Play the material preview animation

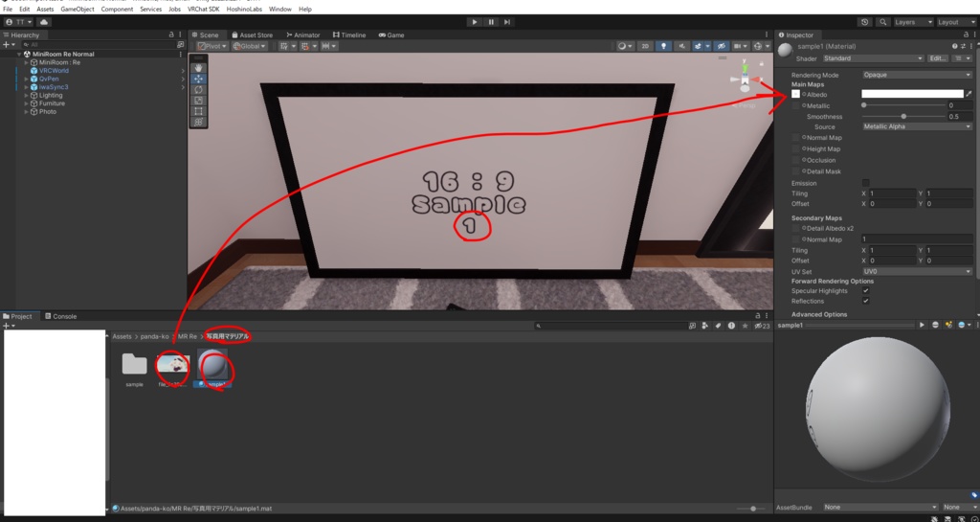click(x=922, y=325)
